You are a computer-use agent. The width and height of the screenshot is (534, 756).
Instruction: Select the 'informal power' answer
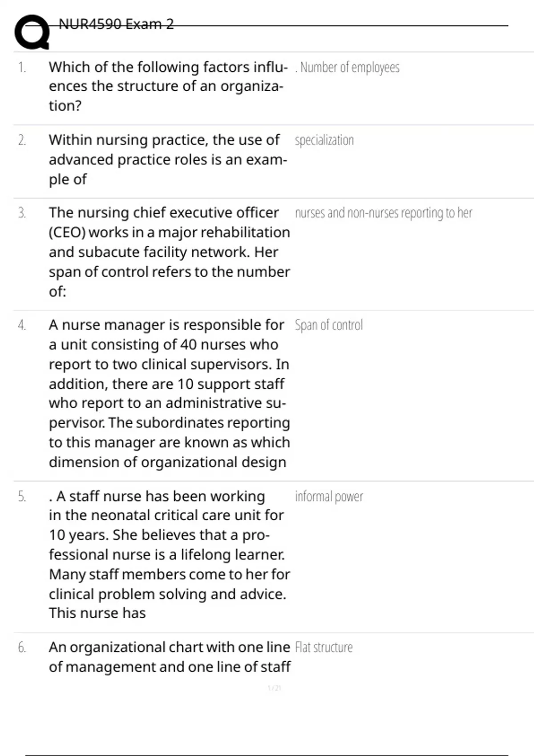pyautogui.click(x=329, y=496)
